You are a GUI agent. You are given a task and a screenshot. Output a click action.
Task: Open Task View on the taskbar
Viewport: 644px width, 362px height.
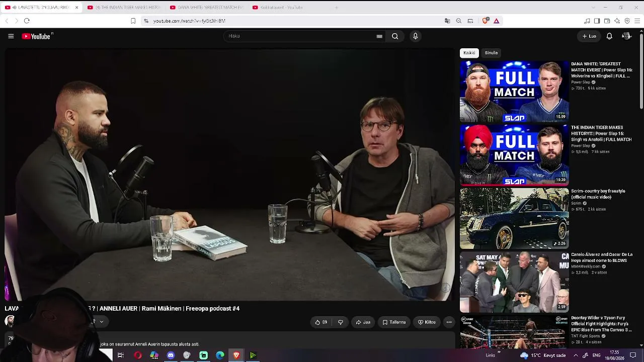point(121,355)
